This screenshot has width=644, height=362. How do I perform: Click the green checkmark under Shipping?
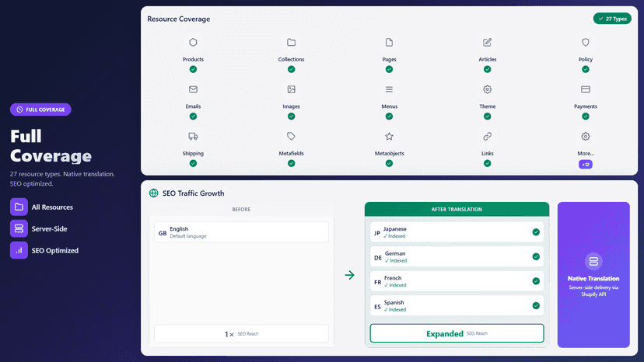(x=193, y=163)
